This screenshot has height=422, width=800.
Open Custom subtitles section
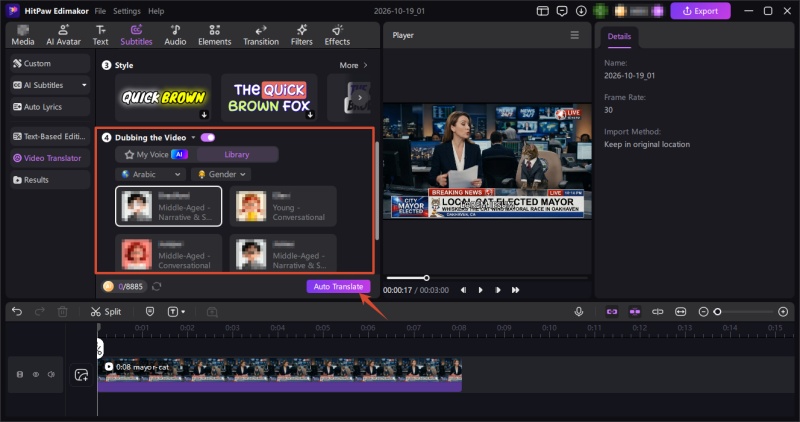point(50,64)
